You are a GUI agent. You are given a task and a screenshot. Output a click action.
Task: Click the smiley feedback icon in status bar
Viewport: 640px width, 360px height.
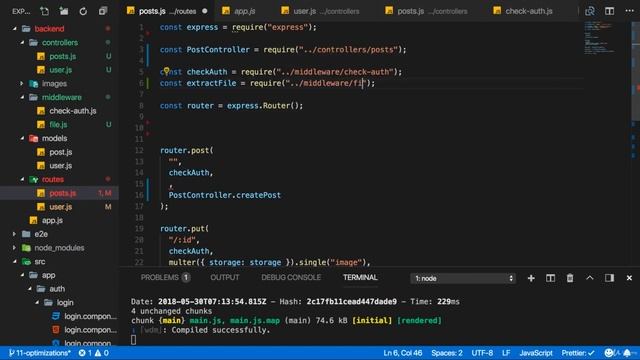609,353
